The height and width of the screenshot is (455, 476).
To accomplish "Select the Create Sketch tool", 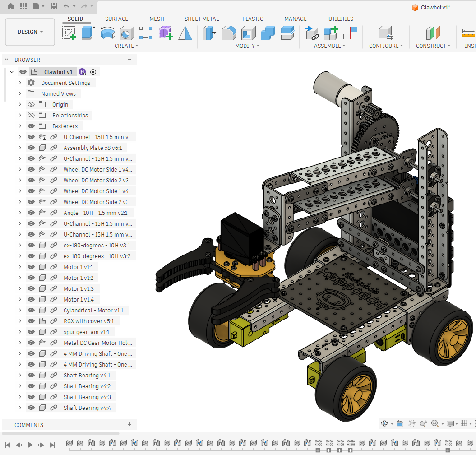I will tap(69, 33).
